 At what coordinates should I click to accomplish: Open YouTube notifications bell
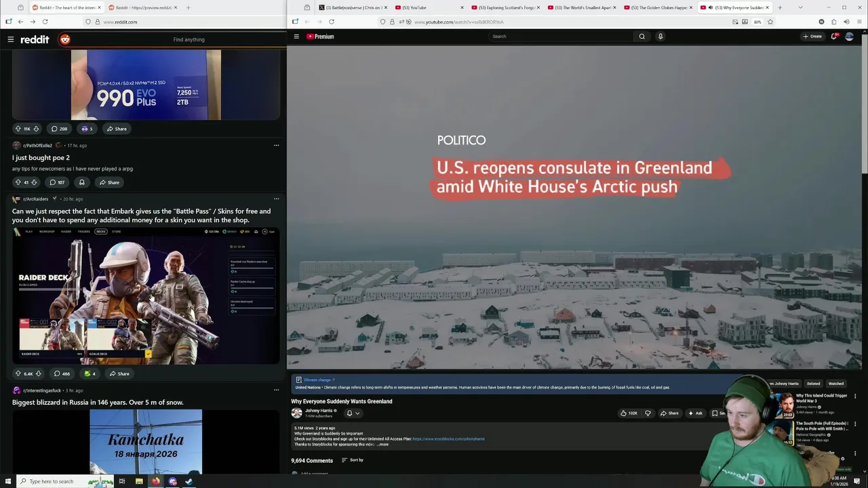pyautogui.click(x=834, y=37)
